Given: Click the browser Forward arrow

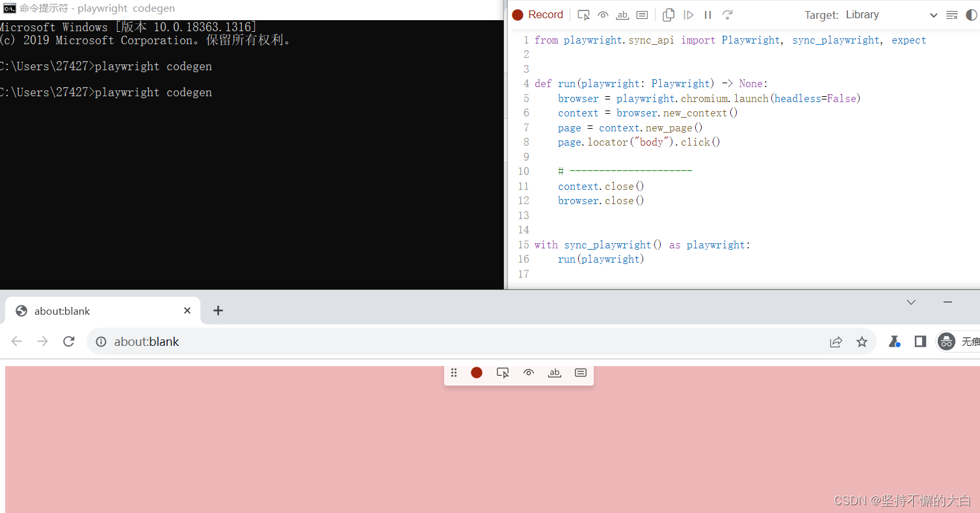Looking at the screenshot, I should click(x=43, y=341).
